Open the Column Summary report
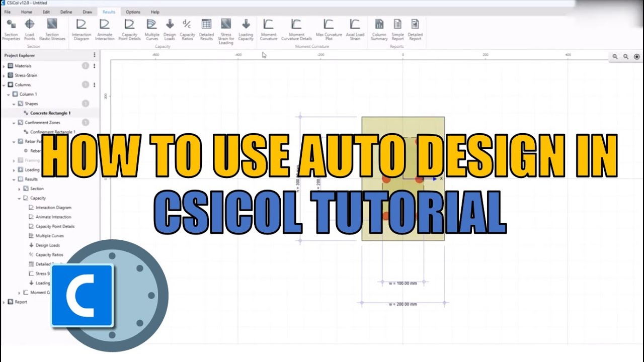644x362 pixels. pyautogui.click(x=379, y=30)
